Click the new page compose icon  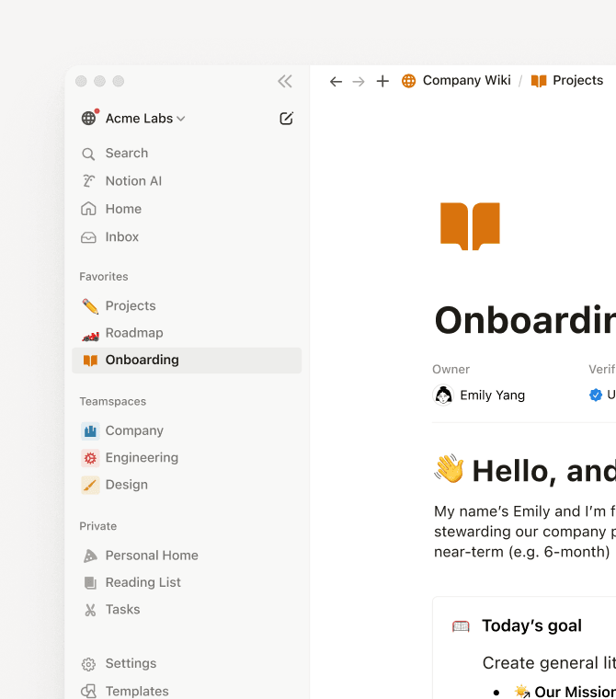(x=286, y=119)
